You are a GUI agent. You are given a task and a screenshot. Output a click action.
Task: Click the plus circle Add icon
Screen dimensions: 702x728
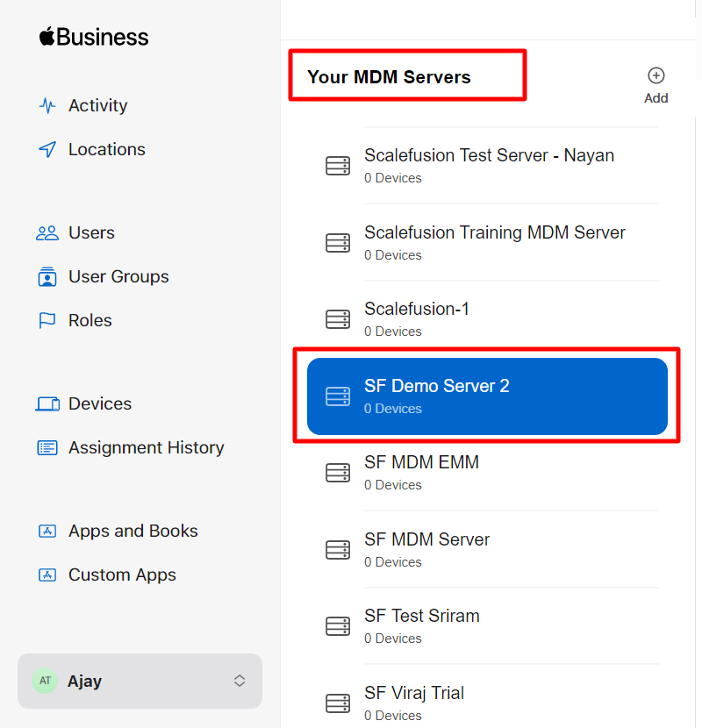tap(656, 75)
